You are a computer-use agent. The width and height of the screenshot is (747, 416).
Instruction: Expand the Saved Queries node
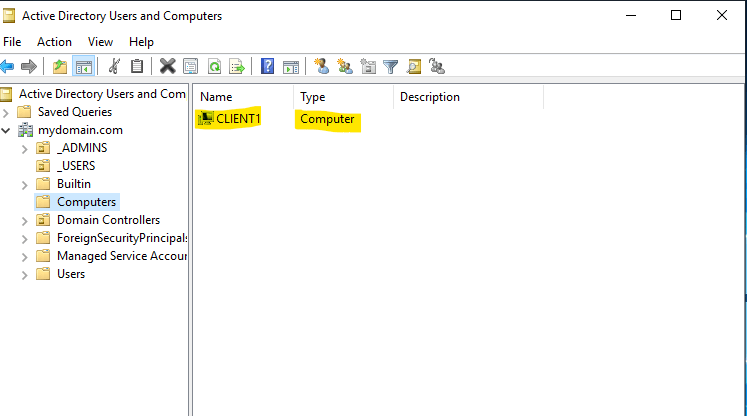coord(7,112)
